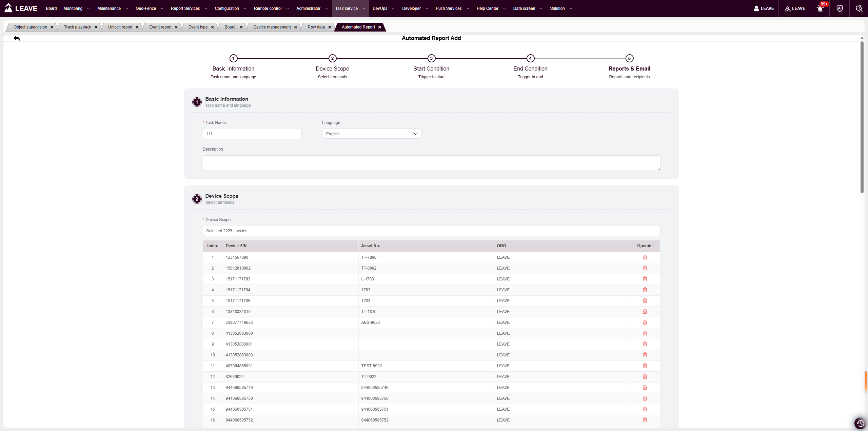
Task: Click the Device Scope selection field
Action: [431, 231]
